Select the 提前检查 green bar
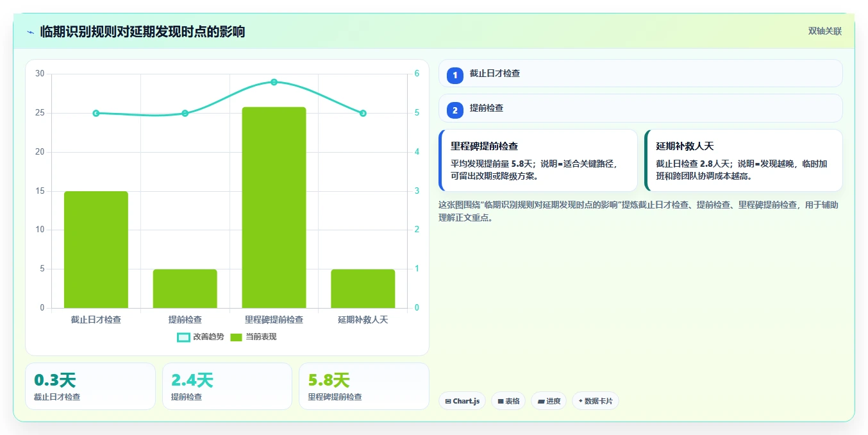The height and width of the screenshot is (435, 868). (185, 289)
